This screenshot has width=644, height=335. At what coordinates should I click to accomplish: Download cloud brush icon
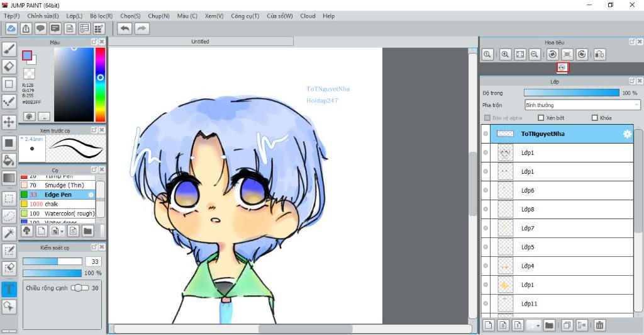tap(26, 230)
